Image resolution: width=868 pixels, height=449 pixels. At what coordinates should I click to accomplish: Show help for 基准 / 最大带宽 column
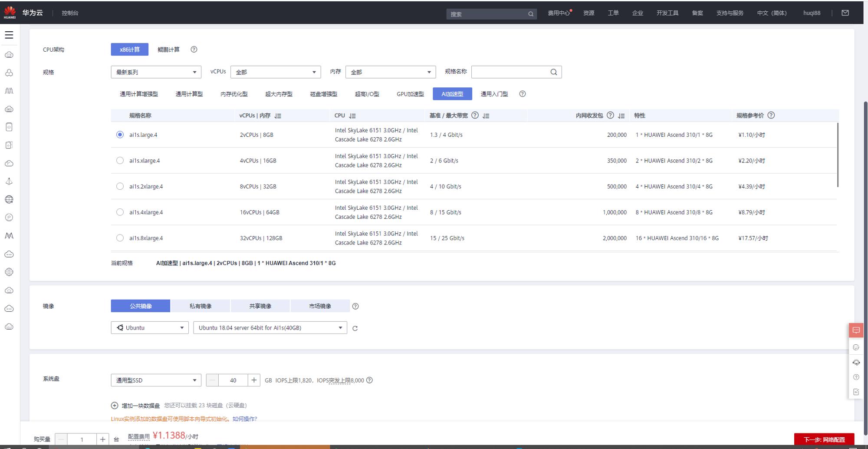[475, 116]
